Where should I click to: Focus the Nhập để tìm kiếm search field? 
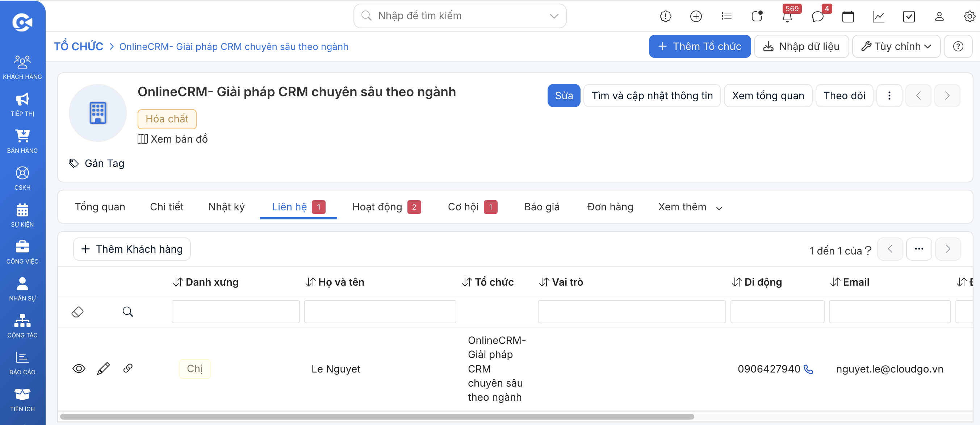(460, 16)
